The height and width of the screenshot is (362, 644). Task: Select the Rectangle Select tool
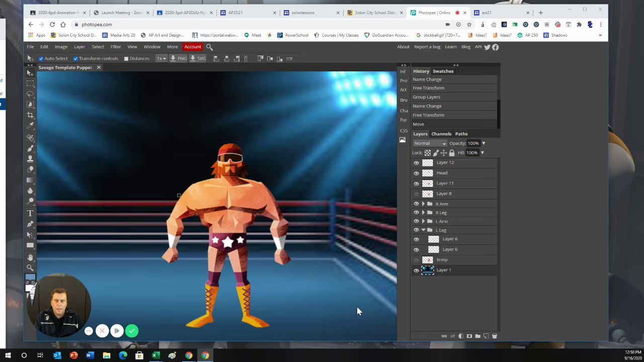(x=30, y=83)
